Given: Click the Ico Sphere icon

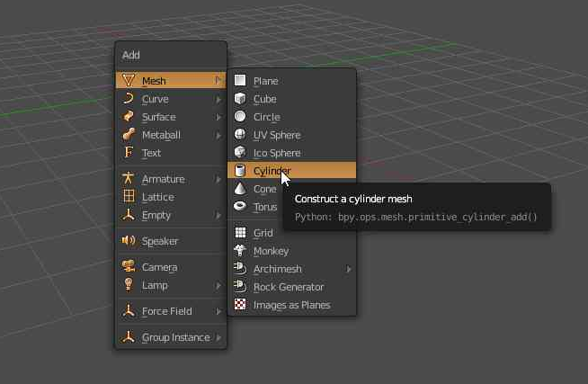Looking at the screenshot, I should [x=240, y=153].
